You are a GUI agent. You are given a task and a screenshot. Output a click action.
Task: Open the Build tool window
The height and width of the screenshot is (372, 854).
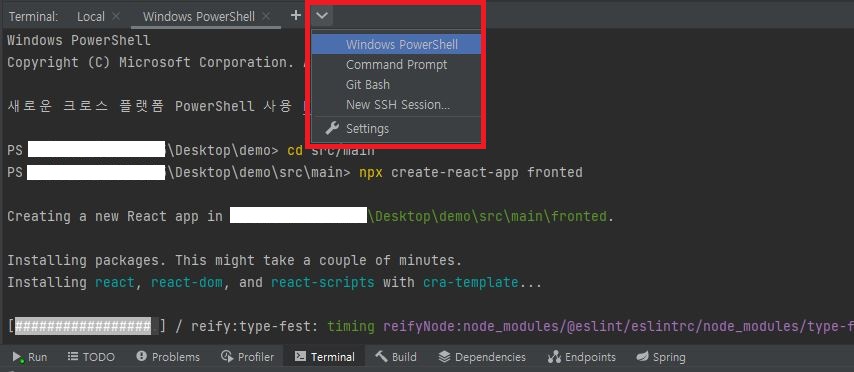pos(396,357)
